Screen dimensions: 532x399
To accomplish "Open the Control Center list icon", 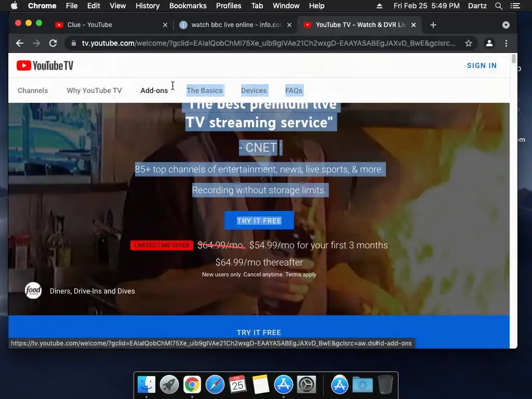I will point(515,6).
